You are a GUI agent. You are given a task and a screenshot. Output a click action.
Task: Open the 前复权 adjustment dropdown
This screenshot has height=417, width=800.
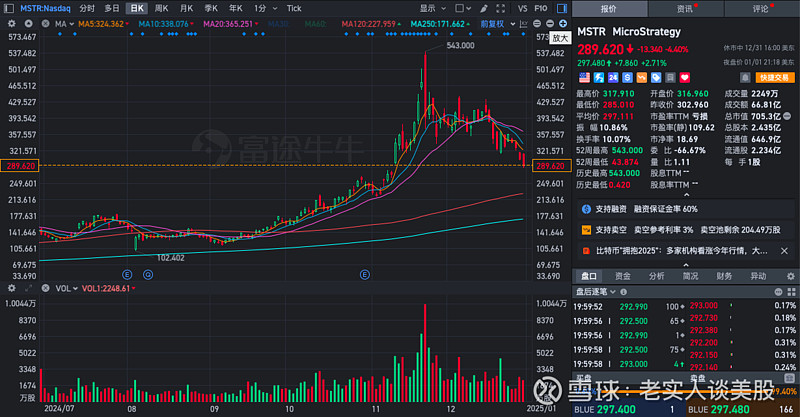point(497,23)
